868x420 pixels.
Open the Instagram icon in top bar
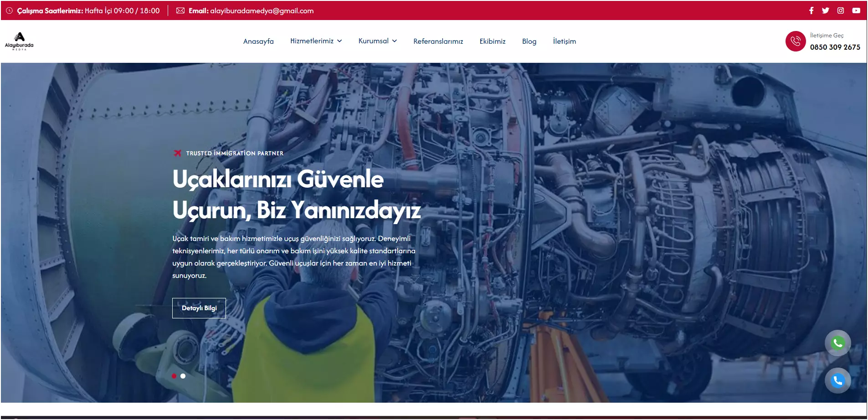coord(840,10)
